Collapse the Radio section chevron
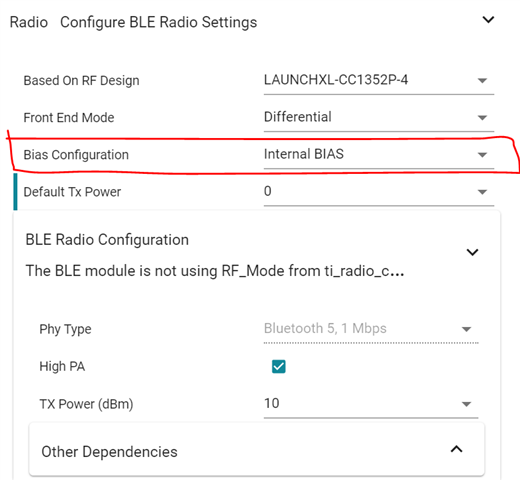 click(x=488, y=20)
